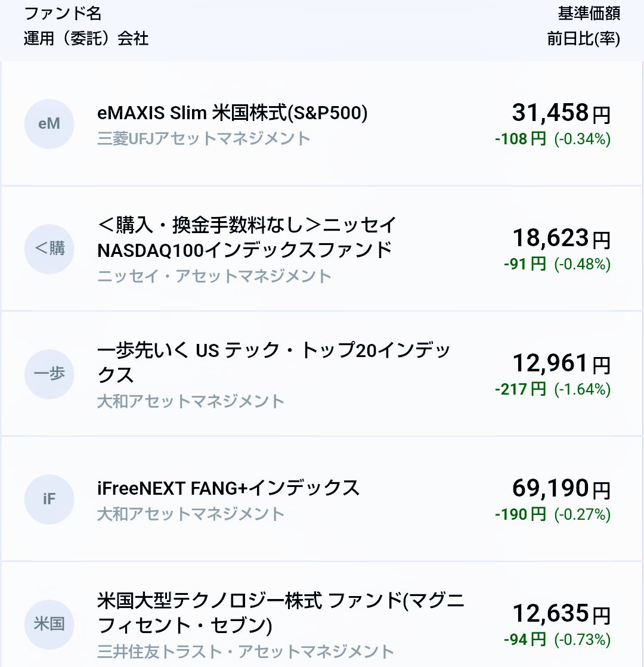Click the ＜購 circular fund icon
The height and width of the screenshot is (667, 644).
click(49, 249)
